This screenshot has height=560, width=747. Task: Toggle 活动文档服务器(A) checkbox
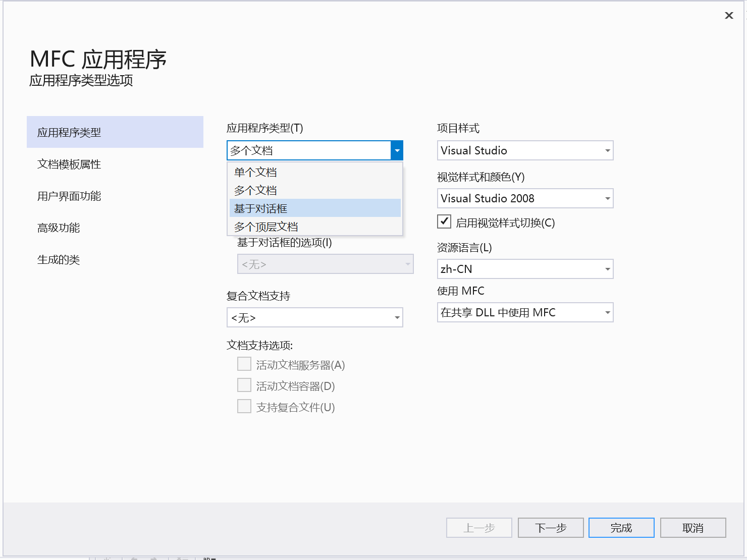pos(244,364)
